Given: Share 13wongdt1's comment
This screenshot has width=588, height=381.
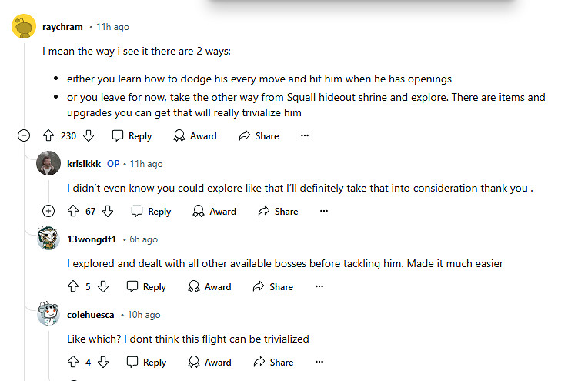Looking at the screenshot, I should click(272, 286).
